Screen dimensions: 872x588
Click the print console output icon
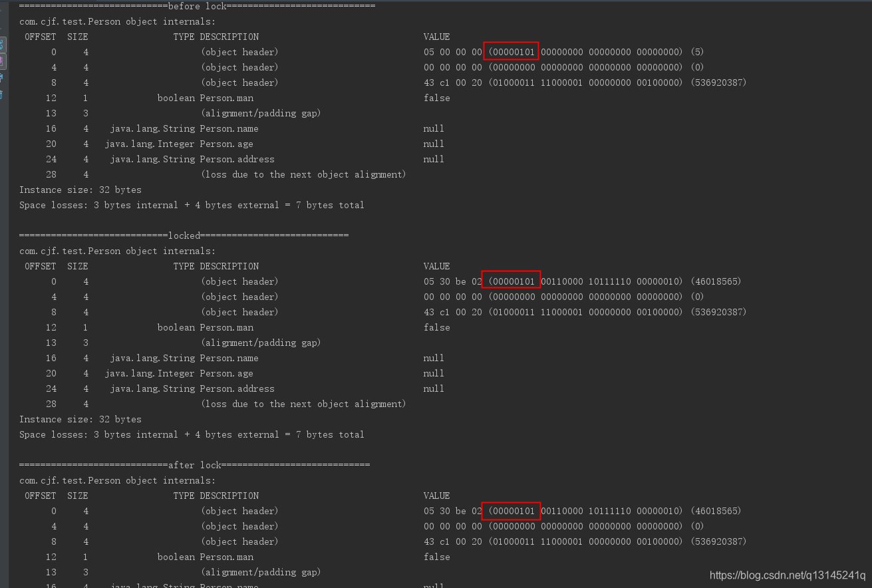click(x=1, y=78)
